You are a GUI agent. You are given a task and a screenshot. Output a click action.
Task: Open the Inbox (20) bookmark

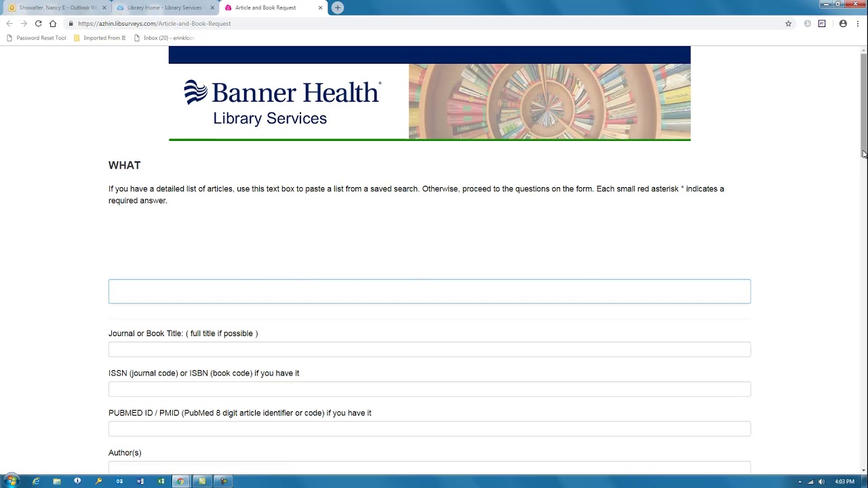tap(164, 38)
